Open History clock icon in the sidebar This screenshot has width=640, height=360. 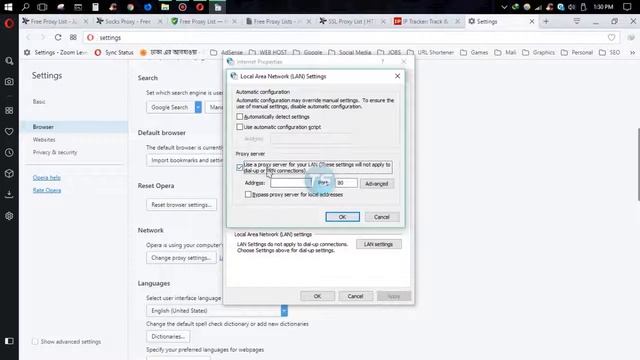[x=9, y=153]
